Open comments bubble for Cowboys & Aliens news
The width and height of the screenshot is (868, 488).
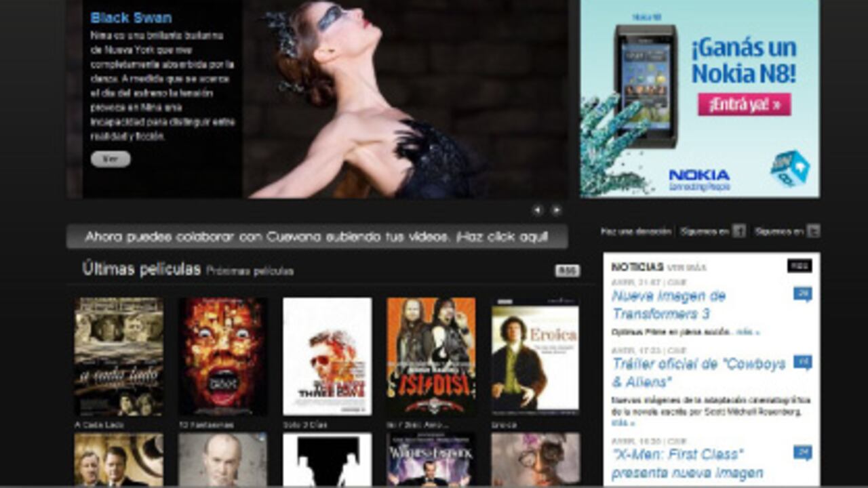point(802,362)
